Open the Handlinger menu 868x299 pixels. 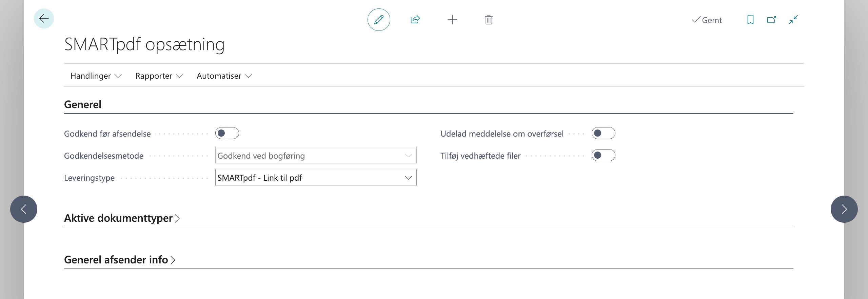tap(96, 76)
